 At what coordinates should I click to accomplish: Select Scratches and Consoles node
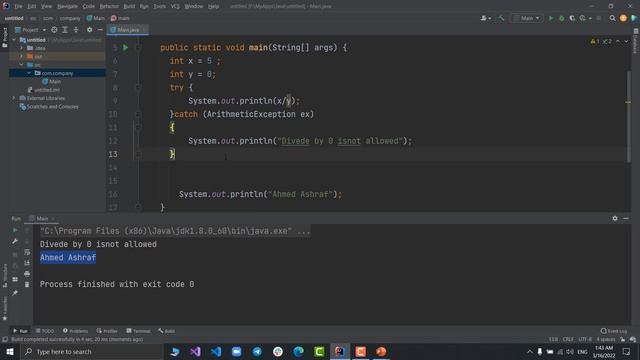(49, 107)
